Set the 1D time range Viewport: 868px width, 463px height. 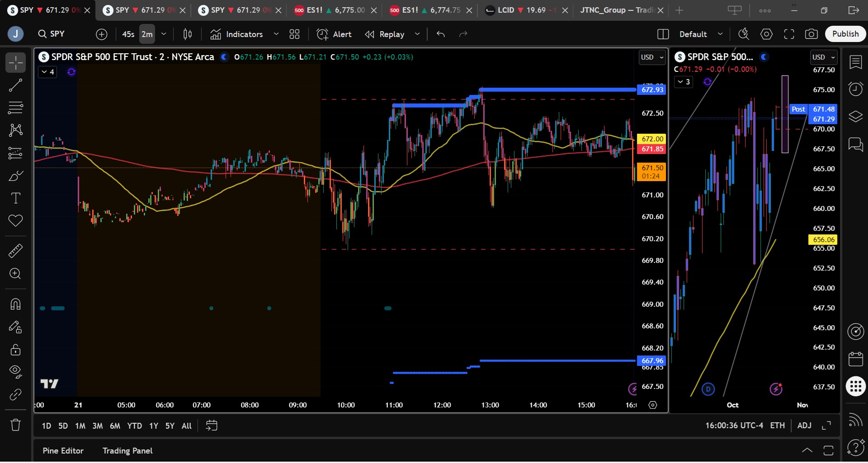47,426
